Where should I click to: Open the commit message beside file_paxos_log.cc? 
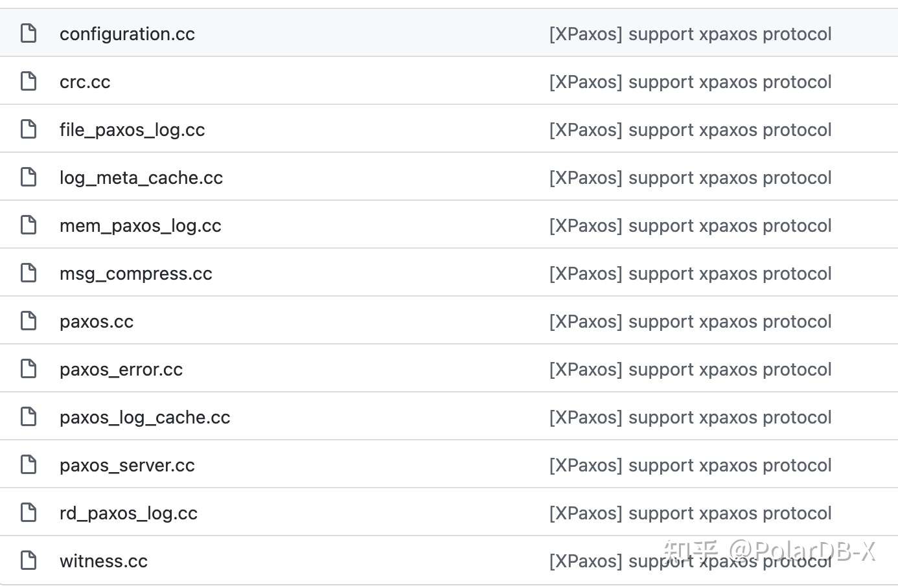click(x=690, y=130)
